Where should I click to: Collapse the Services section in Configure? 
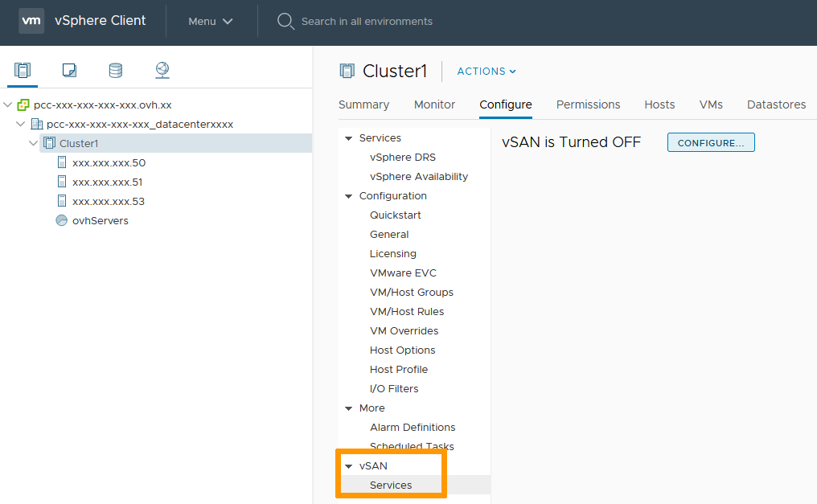point(349,137)
